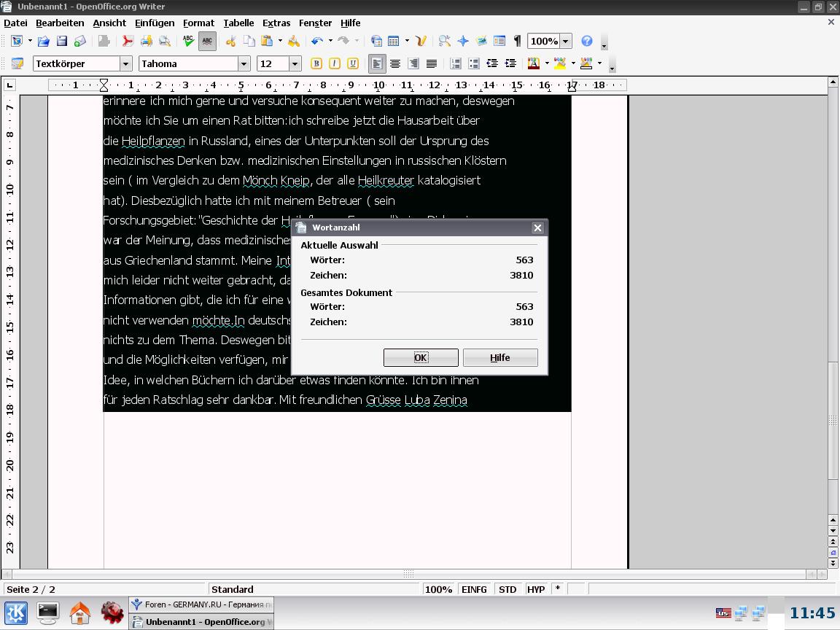Toggle Nonprinting Characters pilcrow
This screenshot has height=630, width=840.
pyautogui.click(x=517, y=42)
